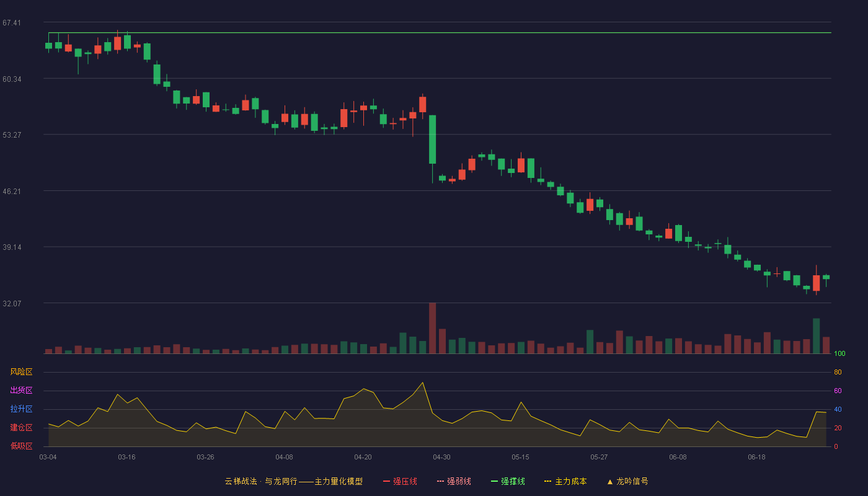Screen dimensions: 868x496
Task: Click the 04-20 date label
Action: [363, 457]
